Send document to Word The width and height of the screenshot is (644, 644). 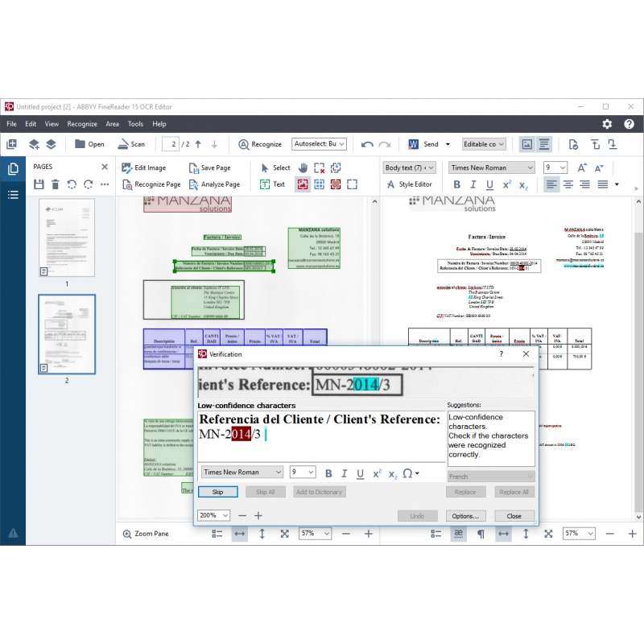[423, 144]
